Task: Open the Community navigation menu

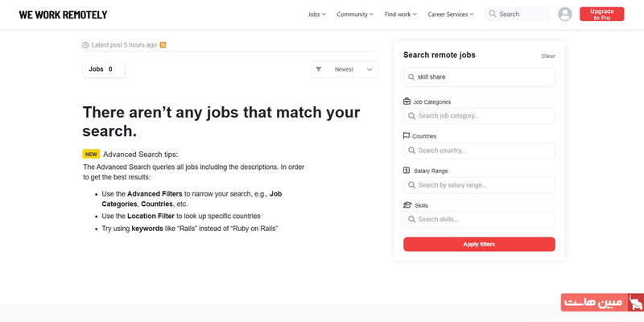Action: [355, 14]
